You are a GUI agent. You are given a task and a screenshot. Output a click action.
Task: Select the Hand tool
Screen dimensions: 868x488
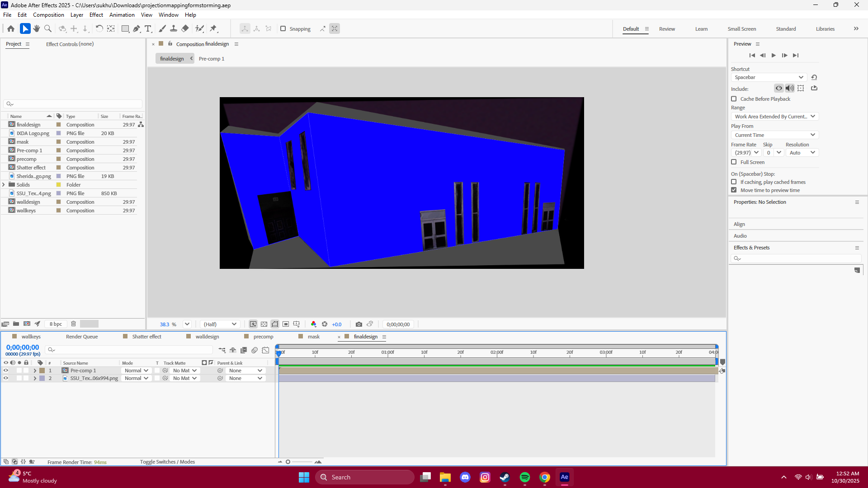click(36, 28)
